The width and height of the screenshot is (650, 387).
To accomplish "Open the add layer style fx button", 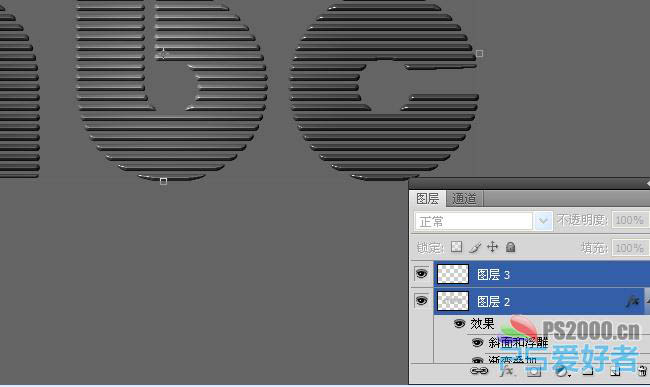I will click(x=506, y=371).
